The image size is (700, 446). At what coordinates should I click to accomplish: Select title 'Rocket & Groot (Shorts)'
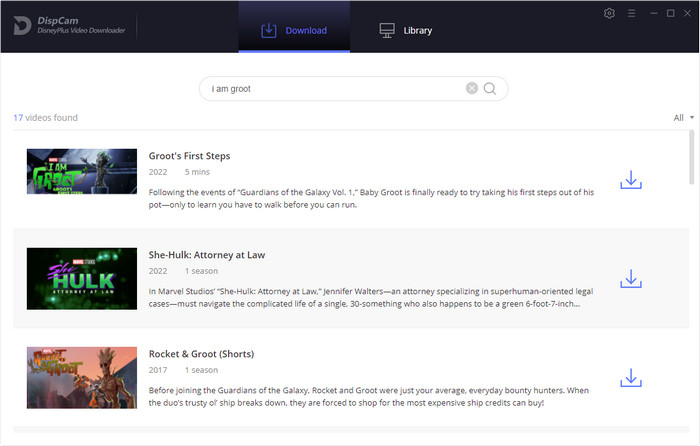click(x=201, y=354)
